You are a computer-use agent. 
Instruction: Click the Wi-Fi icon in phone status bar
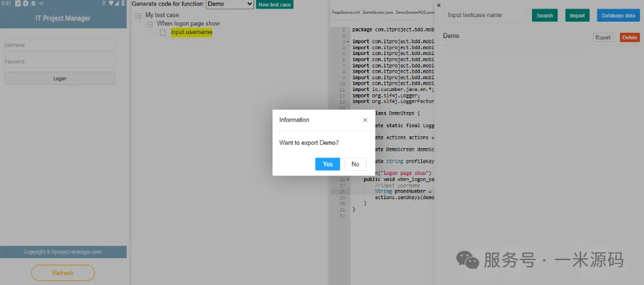pos(111,3)
